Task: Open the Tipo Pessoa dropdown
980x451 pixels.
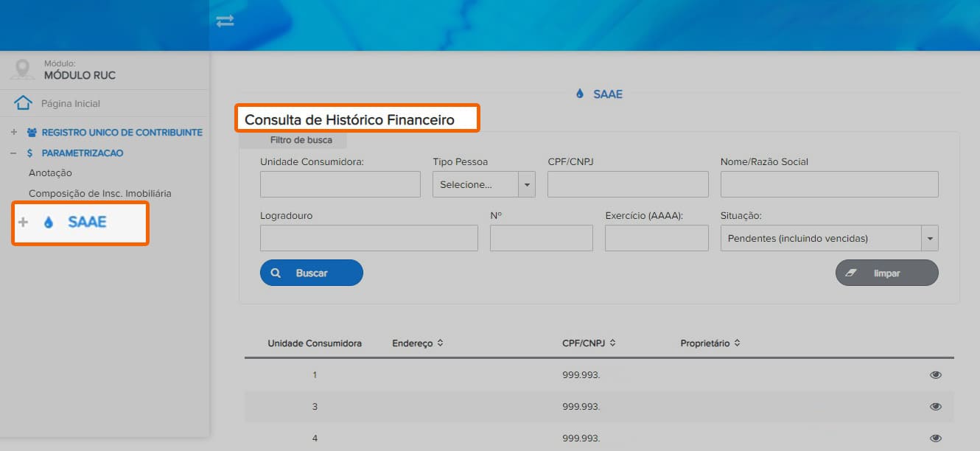Action: pos(484,184)
